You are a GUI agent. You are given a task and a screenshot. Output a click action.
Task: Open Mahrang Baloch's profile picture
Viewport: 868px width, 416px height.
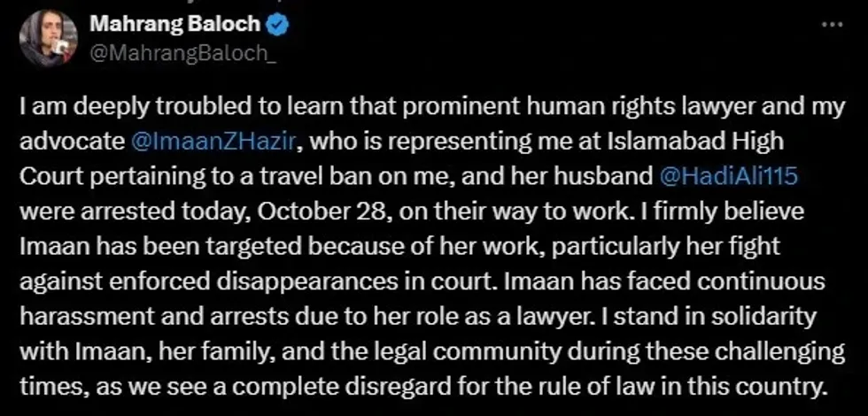click(49, 38)
